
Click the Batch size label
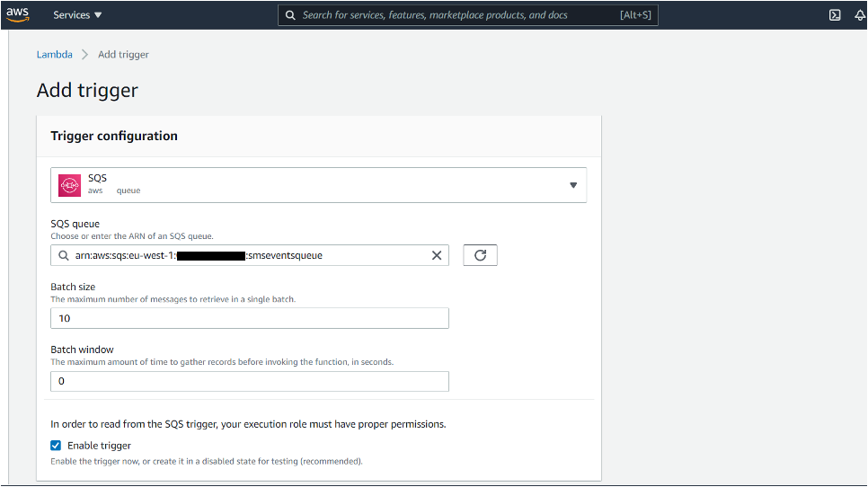tap(73, 287)
